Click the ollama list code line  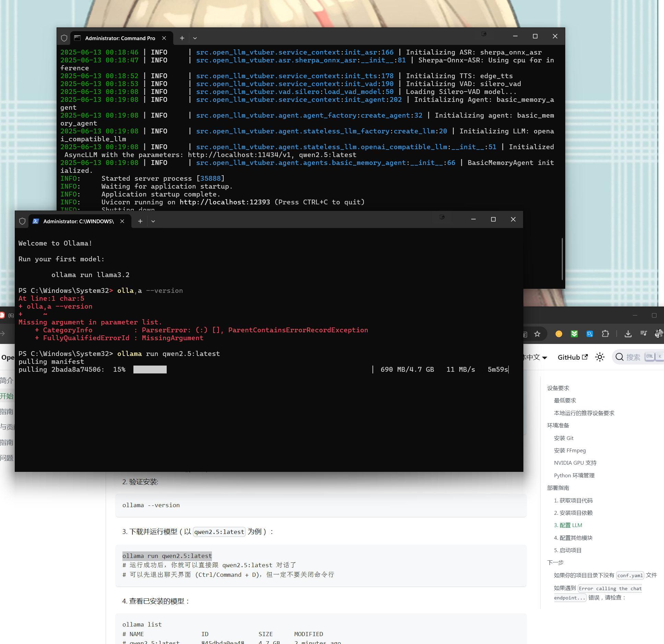(142, 624)
